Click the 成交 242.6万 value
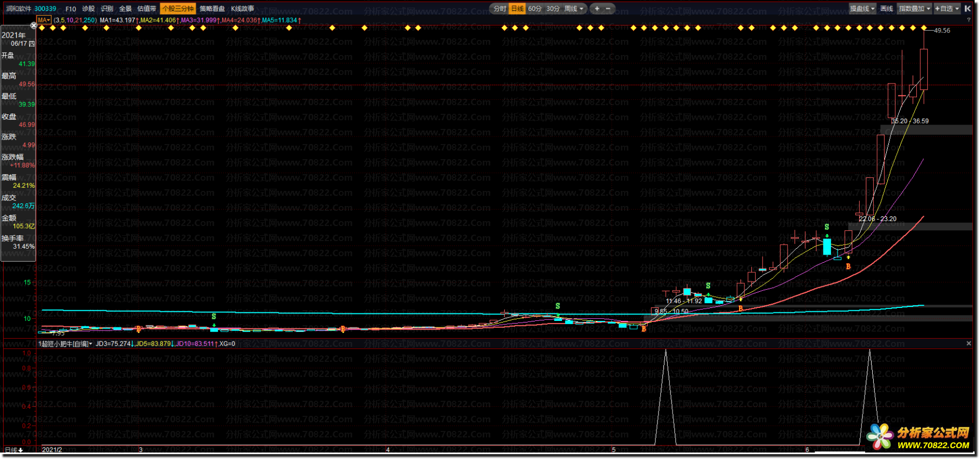This screenshot has height=459, width=980. click(23, 206)
